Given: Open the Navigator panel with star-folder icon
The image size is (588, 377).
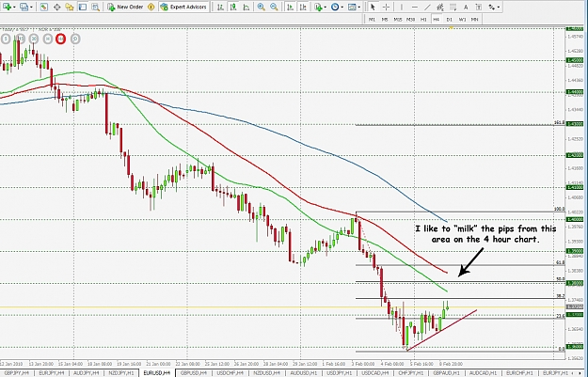Looking at the screenshot, I should [70, 7].
